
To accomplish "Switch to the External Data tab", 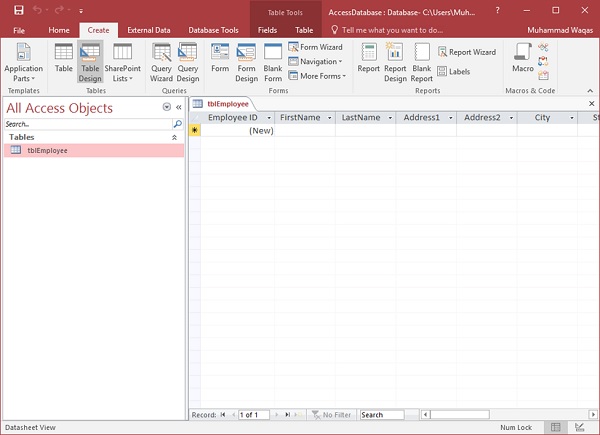I will [148, 31].
